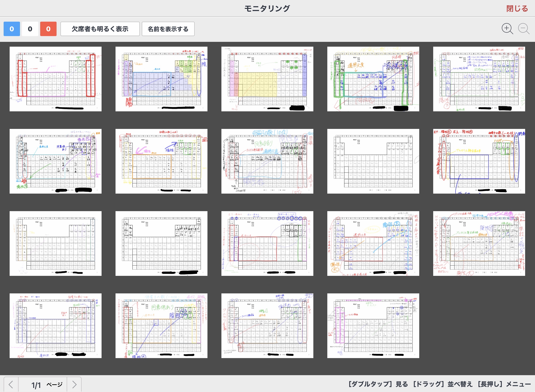Select the white counter box
535x392 pixels.
[x=30, y=29]
